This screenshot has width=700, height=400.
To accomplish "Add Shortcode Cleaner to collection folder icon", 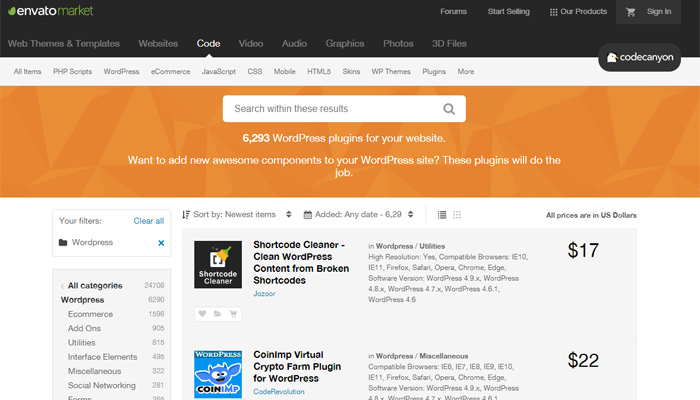I will click(217, 314).
